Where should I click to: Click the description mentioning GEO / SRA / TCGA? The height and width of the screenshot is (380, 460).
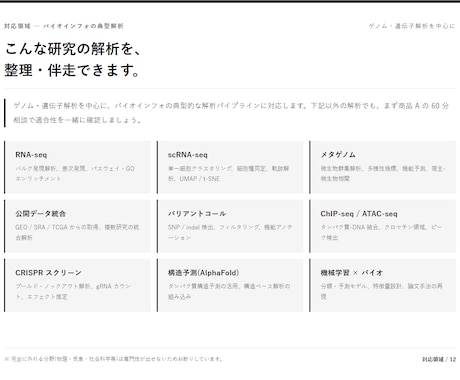pyautogui.click(x=77, y=232)
